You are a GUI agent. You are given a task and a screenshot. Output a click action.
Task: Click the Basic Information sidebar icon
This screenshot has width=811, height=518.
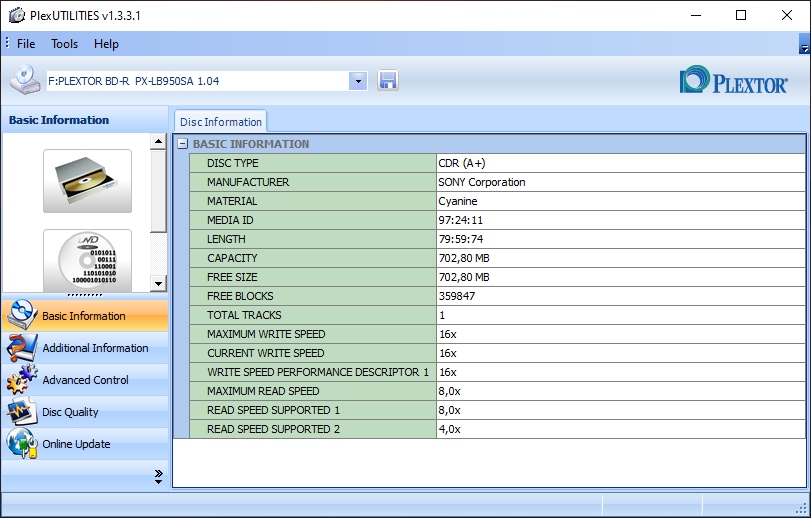[x=22, y=316]
